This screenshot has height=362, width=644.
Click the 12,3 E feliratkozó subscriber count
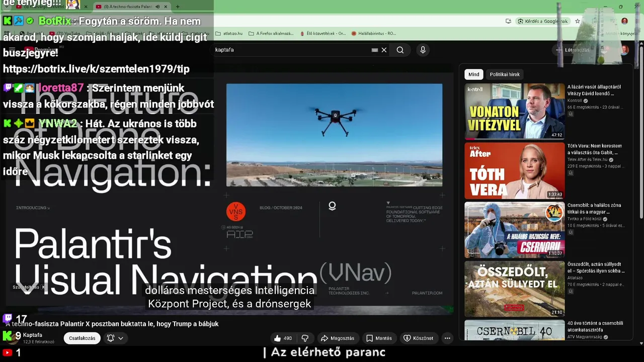pyautogui.click(x=39, y=342)
